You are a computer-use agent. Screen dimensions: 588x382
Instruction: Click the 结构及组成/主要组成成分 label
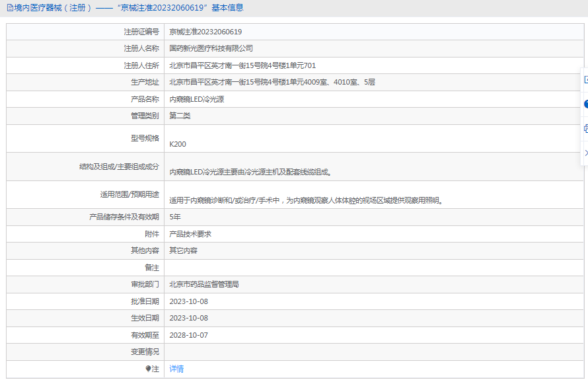tap(119, 167)
